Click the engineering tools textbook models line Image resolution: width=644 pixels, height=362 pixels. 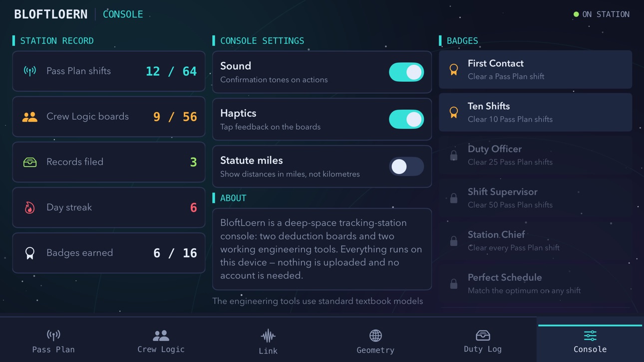318,301
